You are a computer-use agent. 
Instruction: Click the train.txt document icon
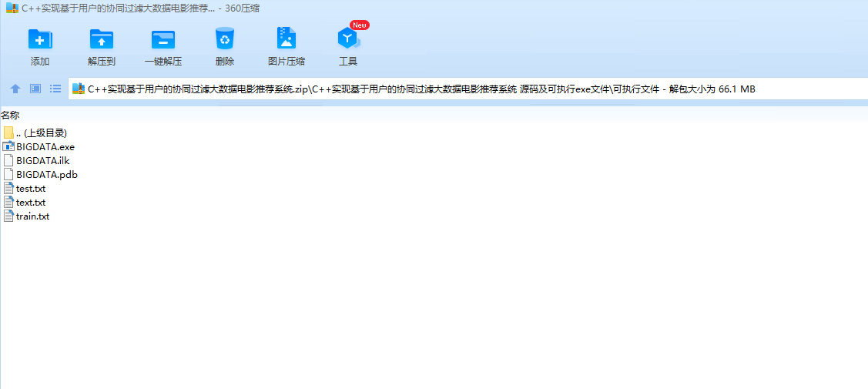pyautogui.click(x=8, y=216)
